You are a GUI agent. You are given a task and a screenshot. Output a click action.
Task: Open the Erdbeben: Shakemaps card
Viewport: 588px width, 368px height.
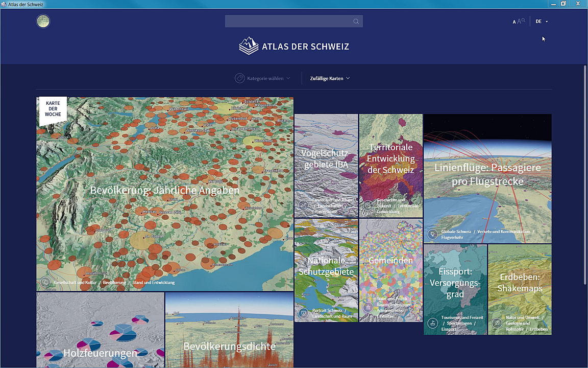tap(520, 289)
